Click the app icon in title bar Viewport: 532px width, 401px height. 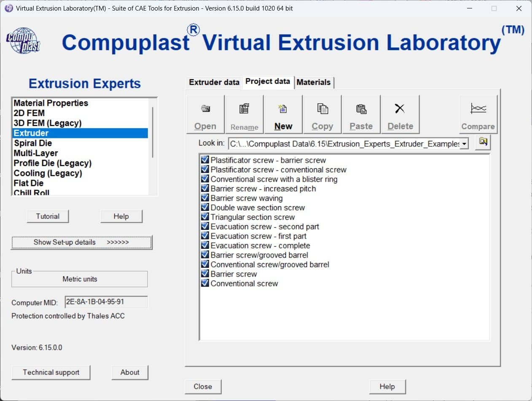(x=8, y=8)
